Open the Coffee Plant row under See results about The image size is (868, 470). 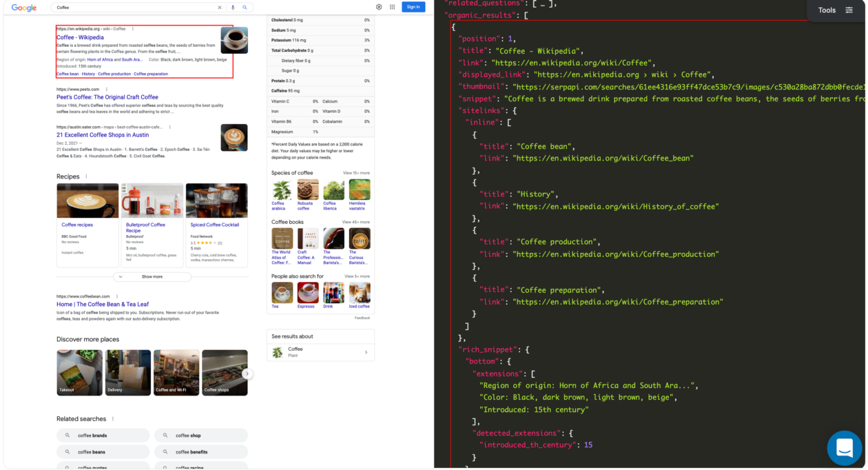pyautogui.click(x=320, y=352)
